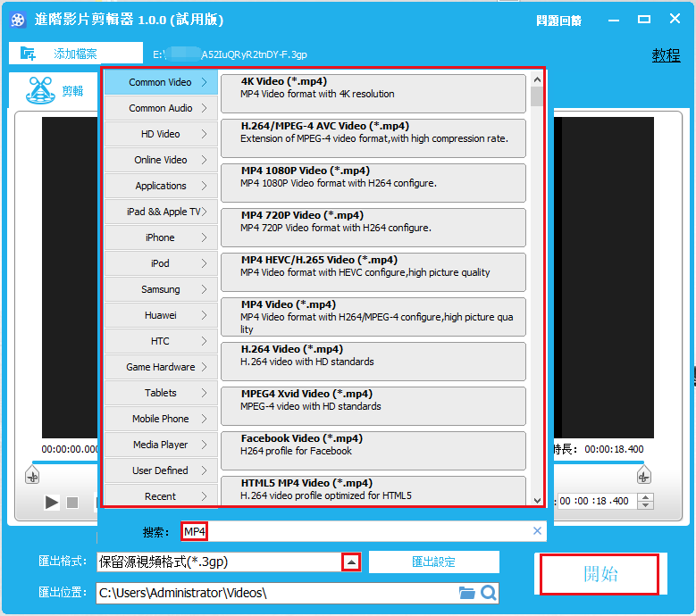Decrease end time with stepper down arrow
The width and height of the screenshot is (696, 616).
(x=645, y=505)
